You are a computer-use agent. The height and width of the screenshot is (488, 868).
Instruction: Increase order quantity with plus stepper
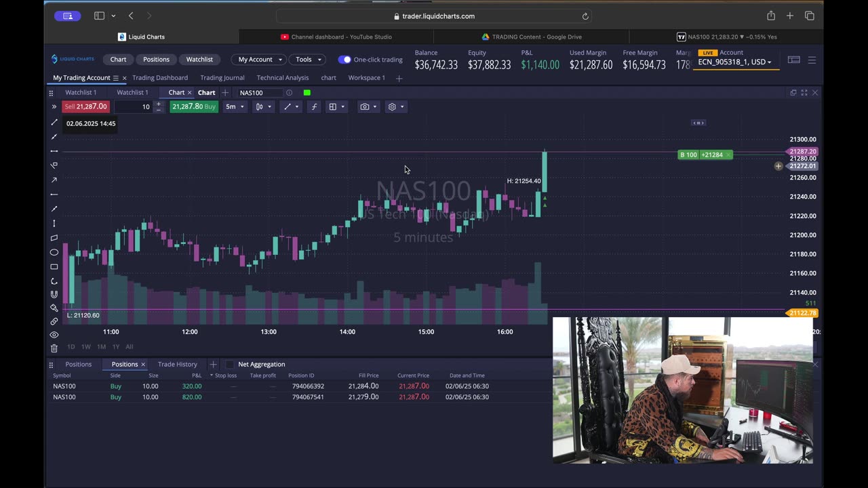(x=159, y=104)
